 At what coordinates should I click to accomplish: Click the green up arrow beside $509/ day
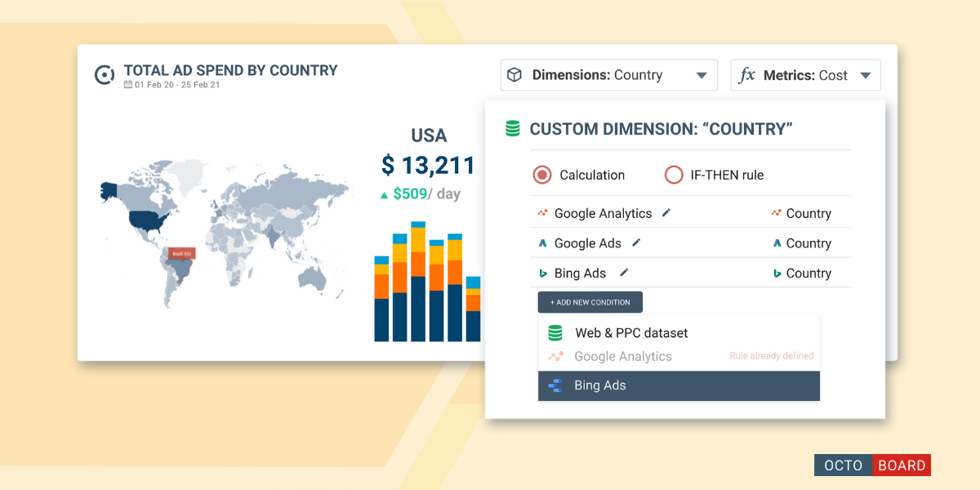384,195
